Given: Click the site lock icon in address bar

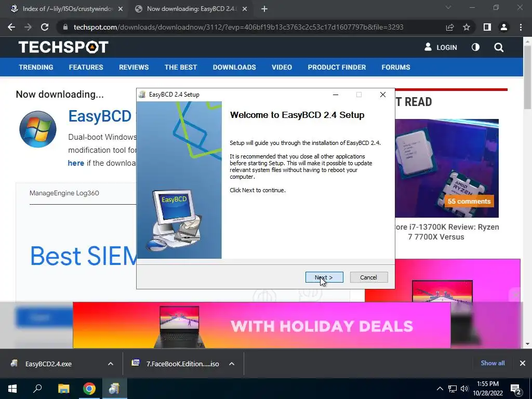Looking at the screenshot, I should [x=65, y=27].
